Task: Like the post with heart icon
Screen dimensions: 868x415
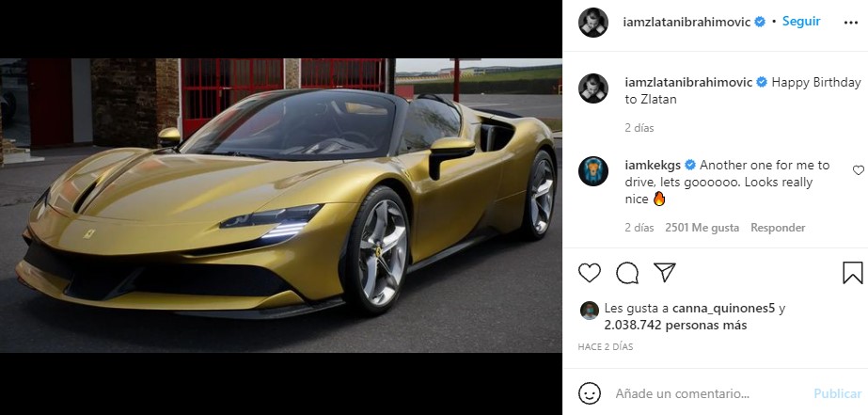Action: 589,273
